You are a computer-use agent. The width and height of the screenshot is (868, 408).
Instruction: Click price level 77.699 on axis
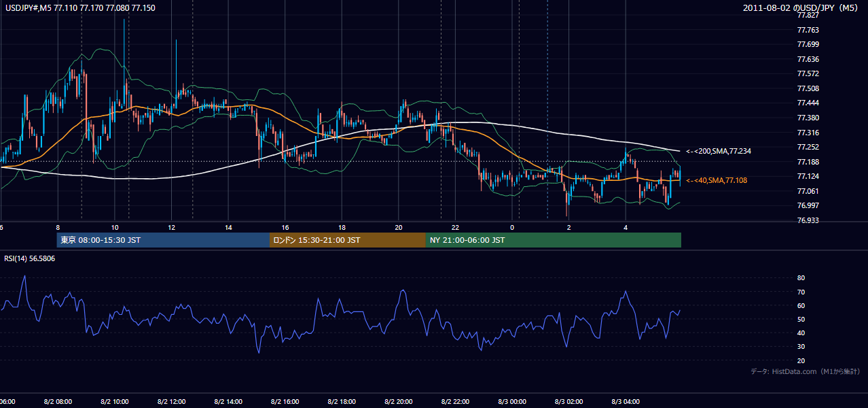click(x=810, y=44)
